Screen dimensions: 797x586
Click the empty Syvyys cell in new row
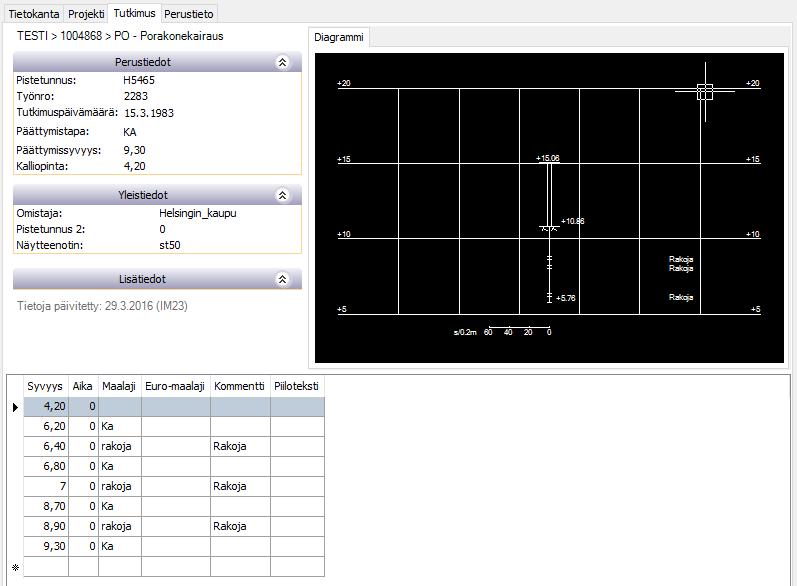pos(46,567)
